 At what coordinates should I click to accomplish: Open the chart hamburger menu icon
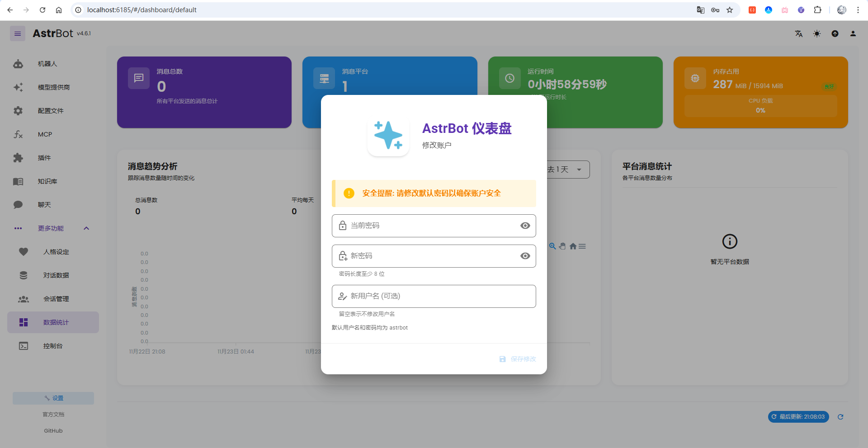[582, 246]
